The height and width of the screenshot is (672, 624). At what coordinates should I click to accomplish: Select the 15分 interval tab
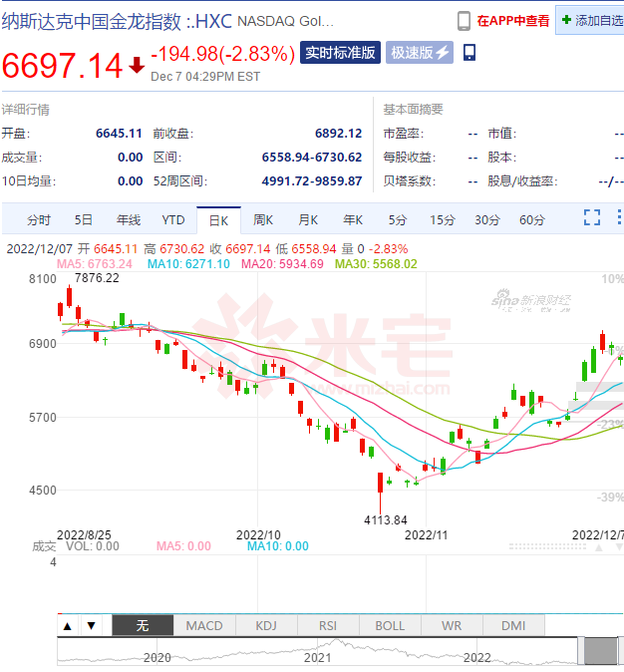tap(443, 220)
